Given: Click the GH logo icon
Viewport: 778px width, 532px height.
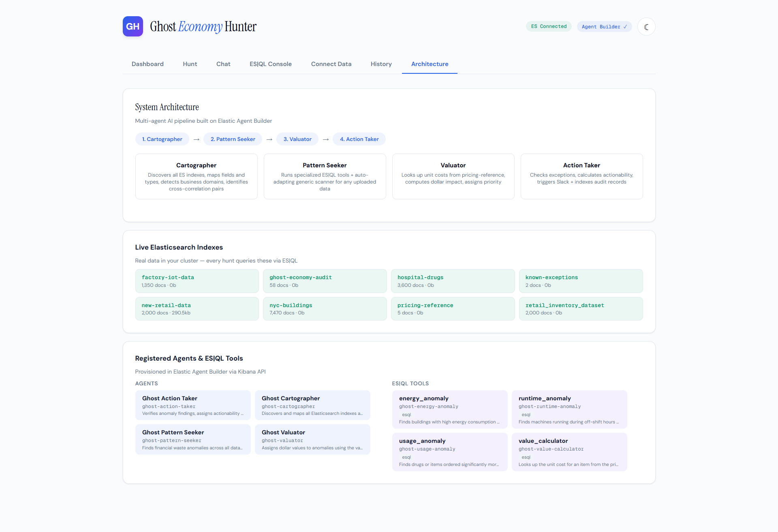Looking at the screenshot, I should [x=133, y=26].
